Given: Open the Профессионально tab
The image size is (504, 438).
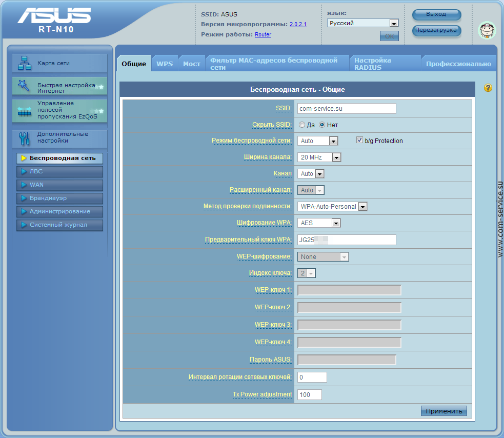Looking at the screenshot, I should click(x=458, y=64).
